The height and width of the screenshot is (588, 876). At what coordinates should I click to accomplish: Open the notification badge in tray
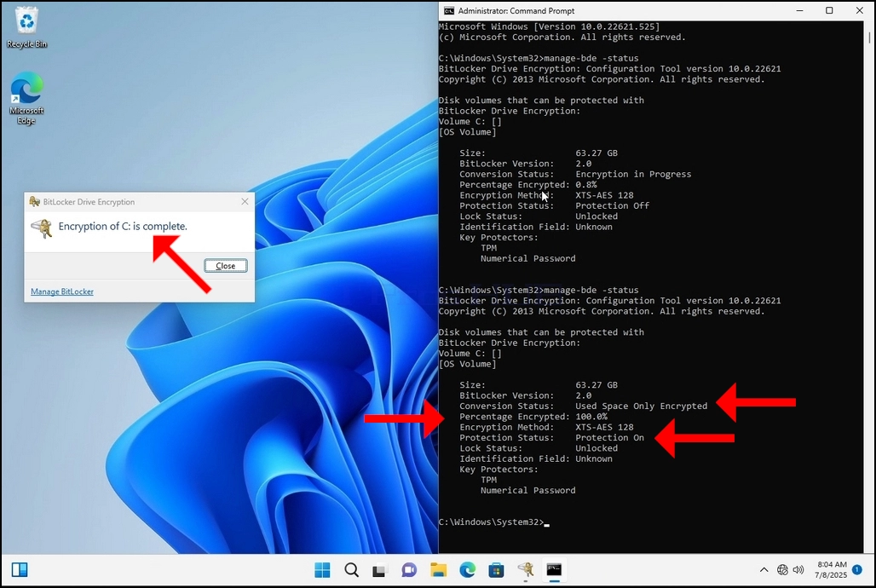(857, 569)
